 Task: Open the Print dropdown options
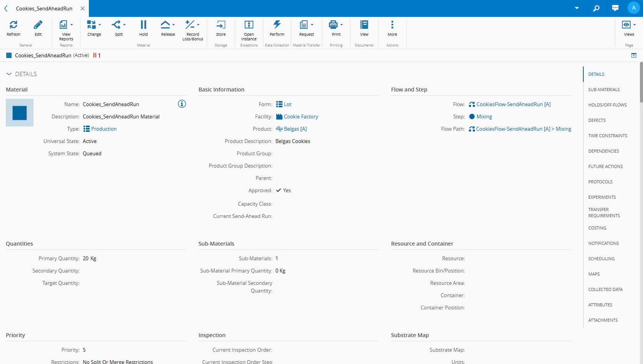(x=341, y=25)
